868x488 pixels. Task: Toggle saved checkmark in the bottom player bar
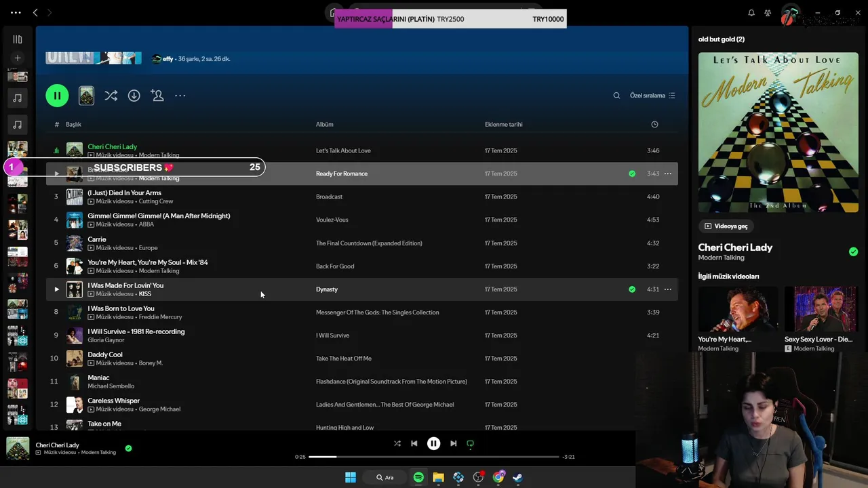pos(128,448)
